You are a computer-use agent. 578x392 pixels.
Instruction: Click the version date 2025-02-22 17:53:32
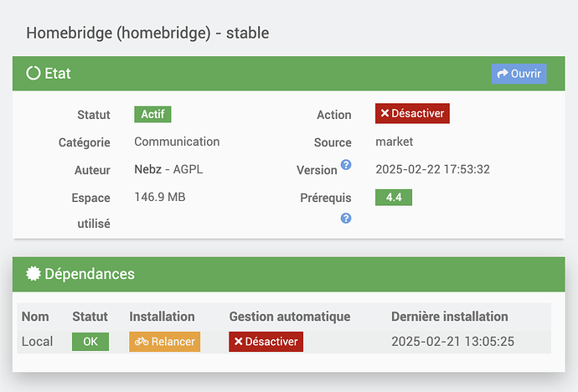click(x=432, y=169)
